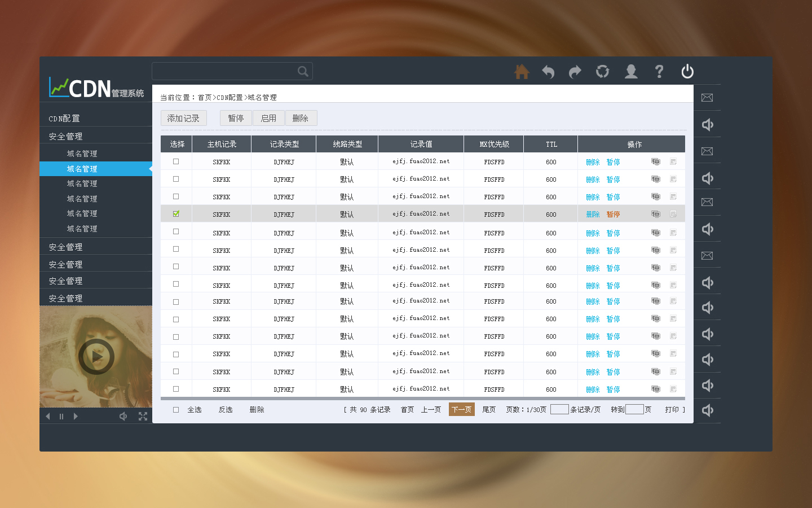Image resolution: width=812 pixels, height=508 pixels.
Task: Click the 转到 page number input
Action: pyautogui.click(x=634, y=409)
